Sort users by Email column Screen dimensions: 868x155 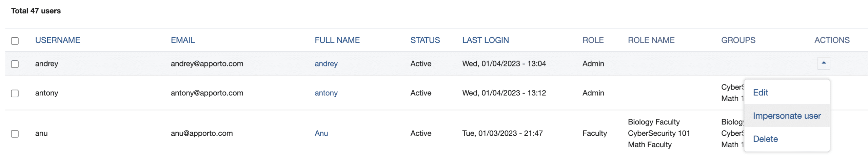[x=183, y=40]
